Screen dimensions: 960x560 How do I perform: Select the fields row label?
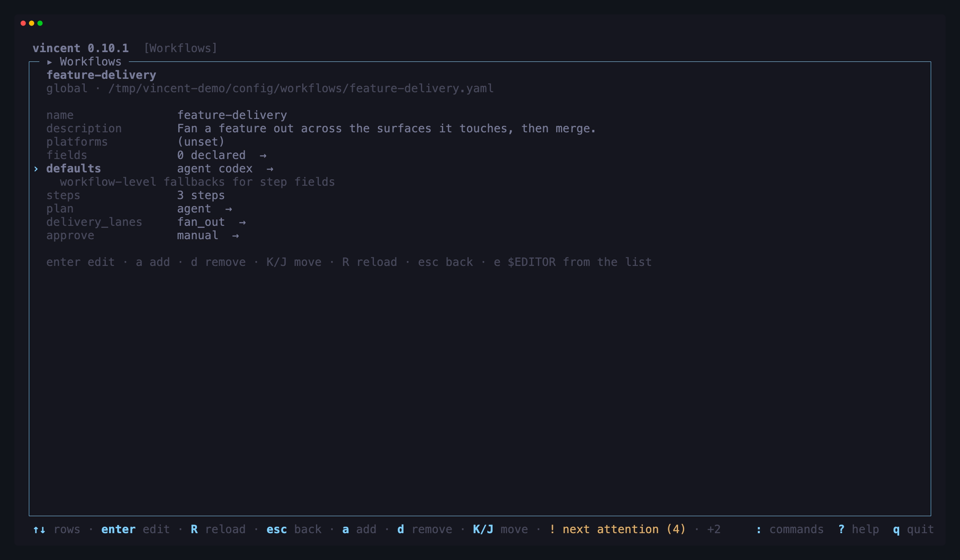click(x=67, y=155)
